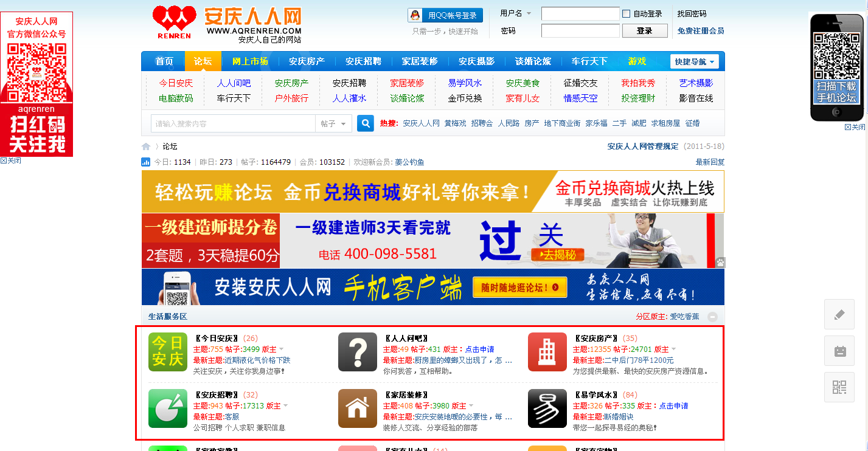Viewport: 868px width, 451px height.
Task: Click the 安庆人人网 site logo
Action: point(227,24)
